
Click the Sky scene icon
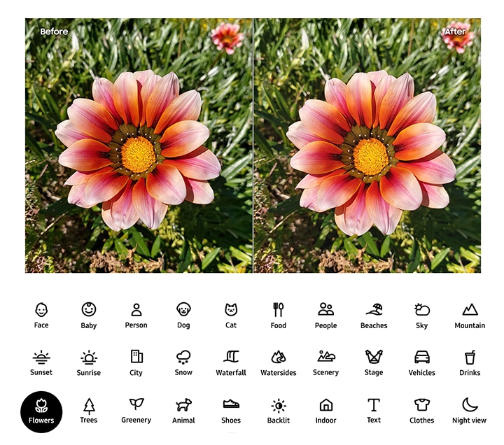[x=421, y=309]
